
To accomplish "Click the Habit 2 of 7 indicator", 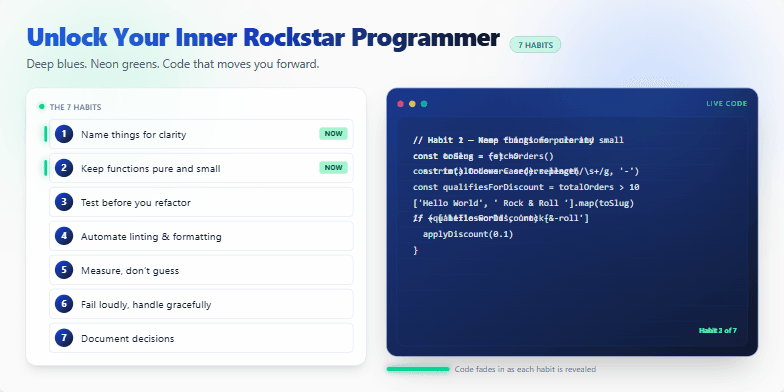I will tap(718, 330).
